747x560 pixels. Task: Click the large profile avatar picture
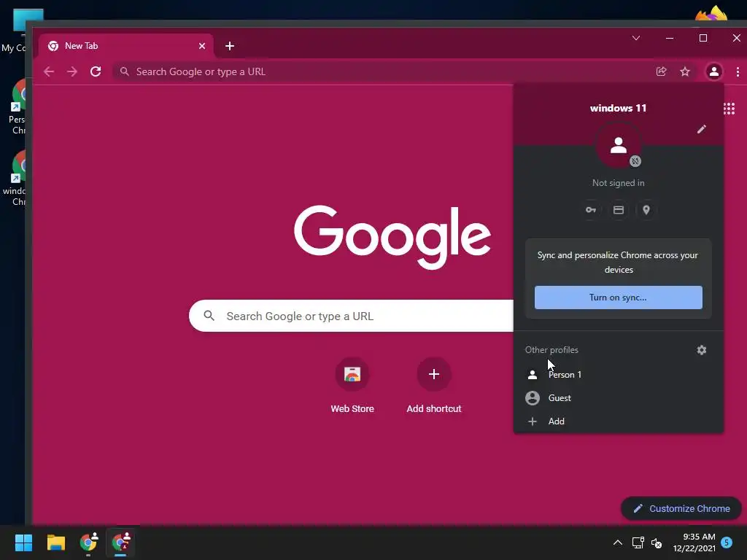pyautogui.click(x=619, y=145)
